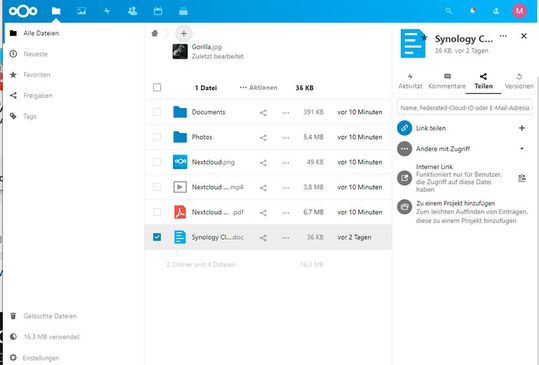
Task: Click the 36 KB size column header
Action: (x=304, y=88)
